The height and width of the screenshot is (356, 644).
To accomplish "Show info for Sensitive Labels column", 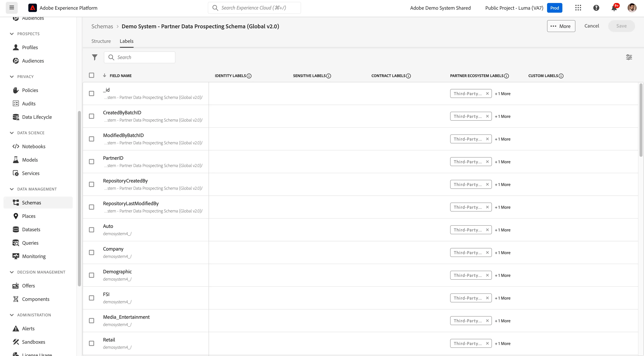I will pyautogui.click(x=329, y=76).
